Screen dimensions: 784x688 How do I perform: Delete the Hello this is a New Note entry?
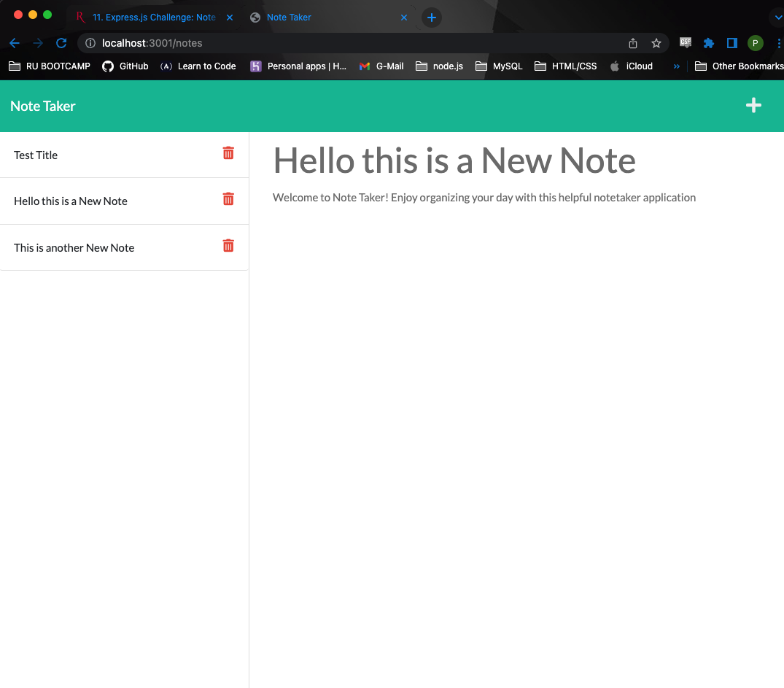228,199
